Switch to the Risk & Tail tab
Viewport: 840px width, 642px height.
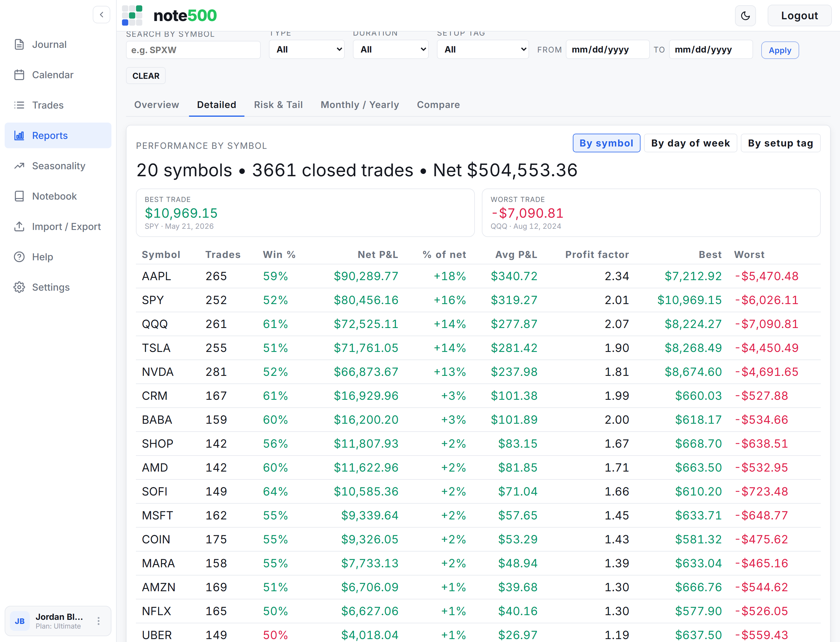[279, 105]
